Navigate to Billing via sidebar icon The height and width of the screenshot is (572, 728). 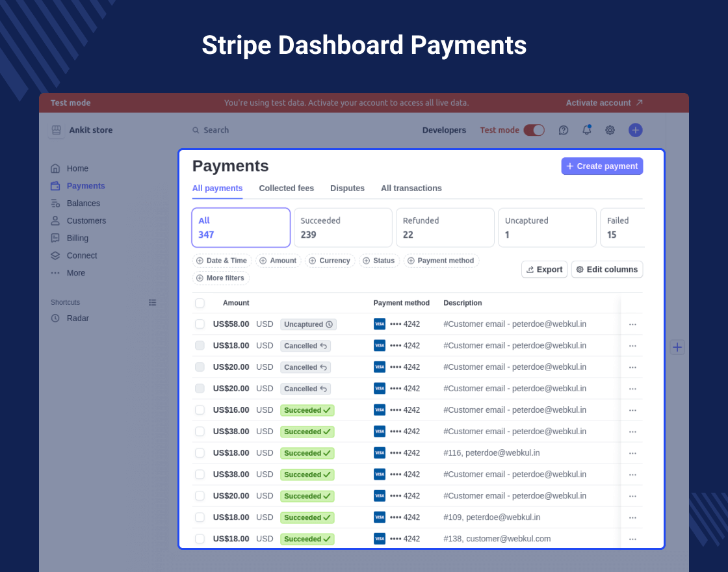pyautogui.click(x=77, y=238)
